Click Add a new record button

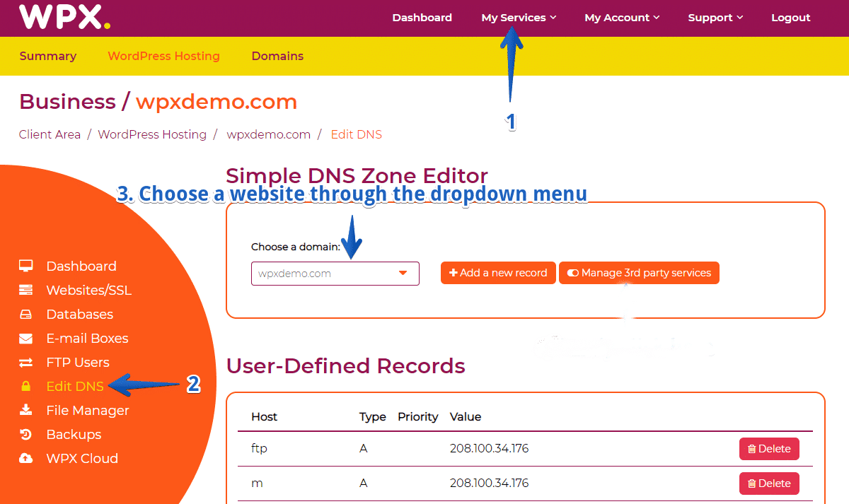coord(498,273)
